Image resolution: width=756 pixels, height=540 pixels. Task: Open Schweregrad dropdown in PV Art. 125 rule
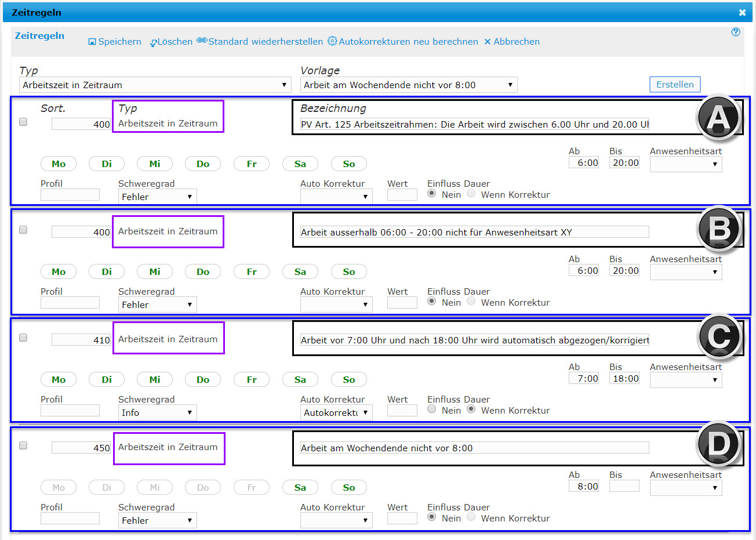158,197
